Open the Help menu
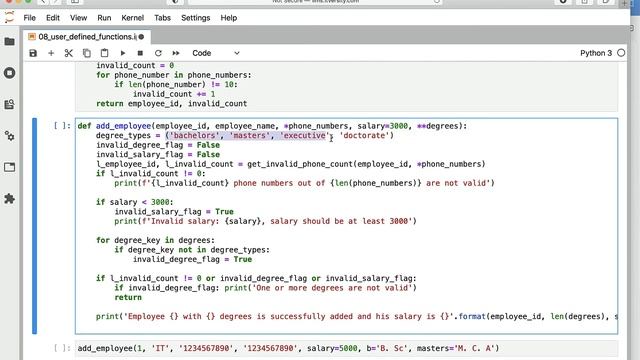 tap(229, 18)
